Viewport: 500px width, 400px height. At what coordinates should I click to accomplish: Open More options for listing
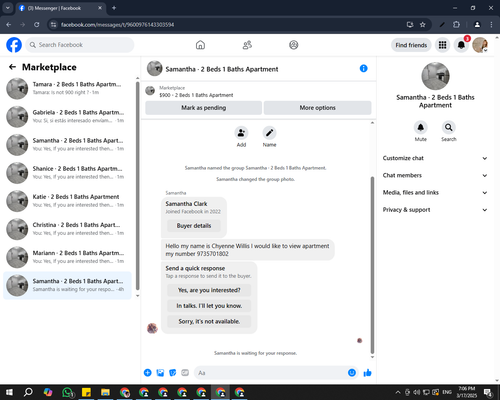click(317, 108)
